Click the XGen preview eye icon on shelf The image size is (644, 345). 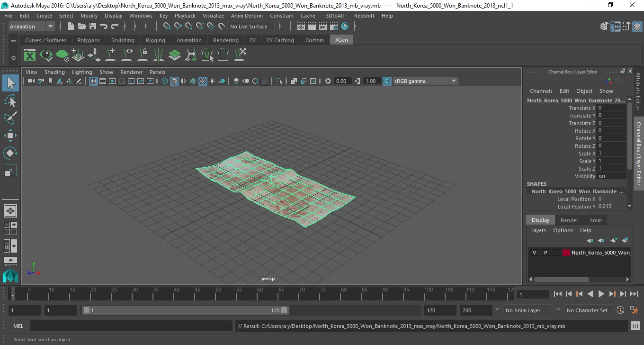46,55
